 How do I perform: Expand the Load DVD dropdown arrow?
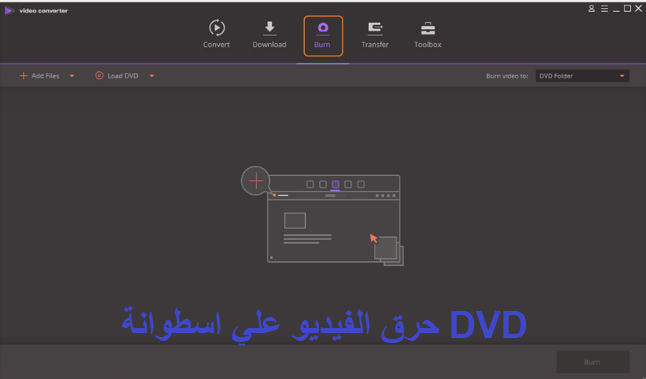coord(152,76)
